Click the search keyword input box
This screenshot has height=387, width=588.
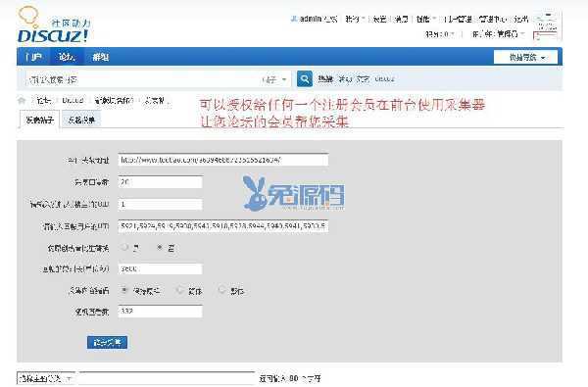point(142,79)
